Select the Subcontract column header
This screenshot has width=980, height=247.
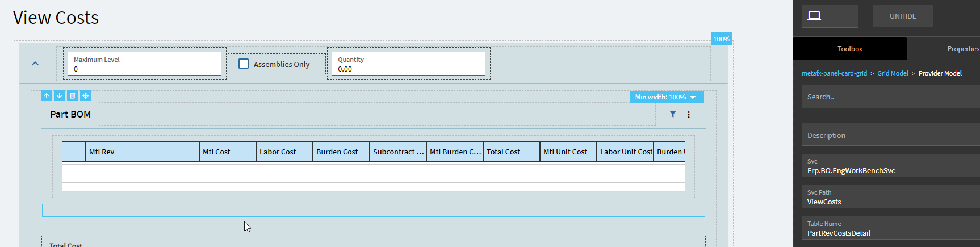398,152
